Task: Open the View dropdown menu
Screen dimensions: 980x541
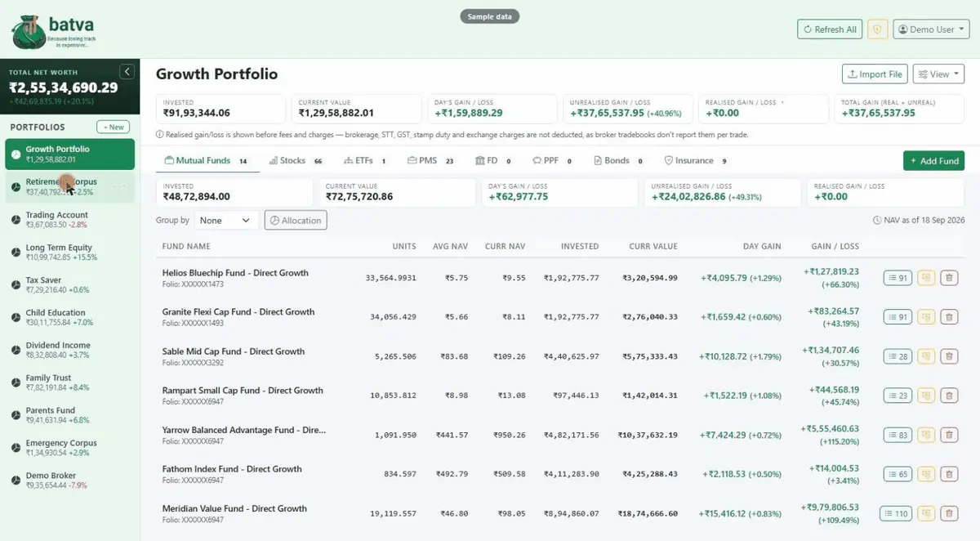Action: [938, 74]
